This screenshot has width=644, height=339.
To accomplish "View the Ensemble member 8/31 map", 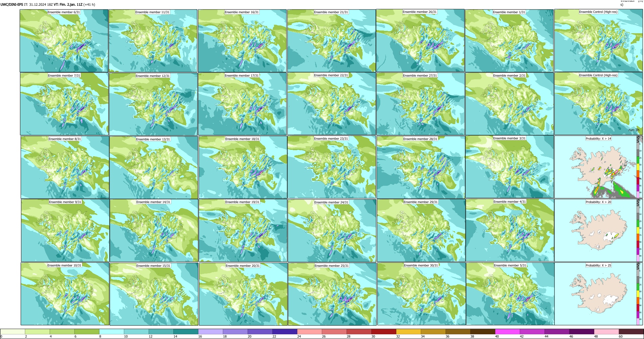I will click(x=65, y=167).
